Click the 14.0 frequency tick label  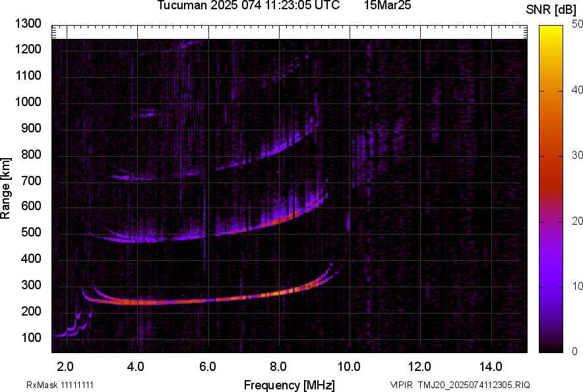(491, 366)
